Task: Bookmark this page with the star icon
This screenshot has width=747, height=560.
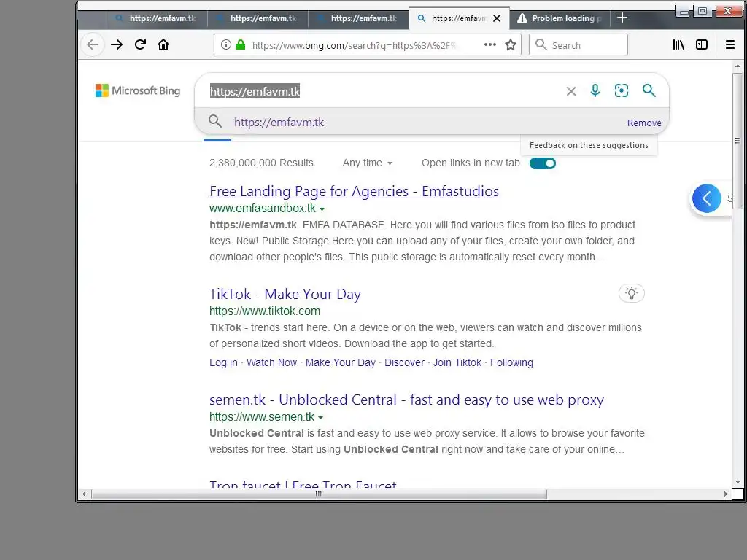Action: (511, 44)
